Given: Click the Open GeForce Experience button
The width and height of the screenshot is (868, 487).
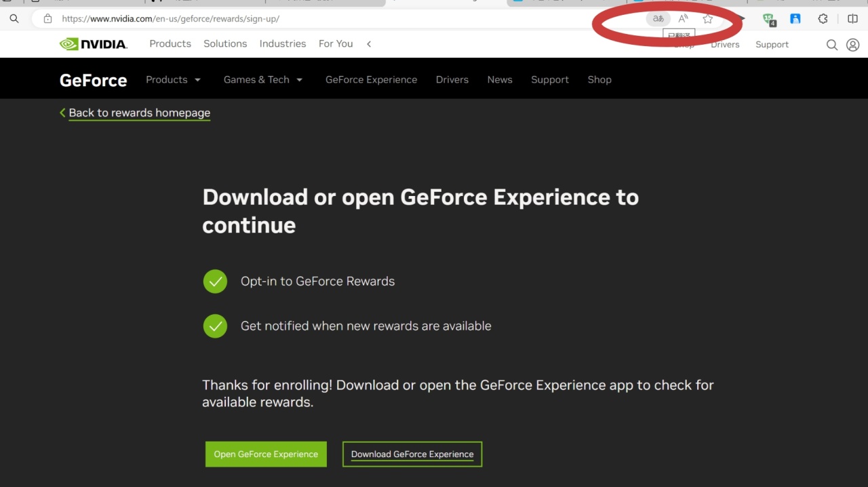Looking at the screenshot, I should pos(266,454).
